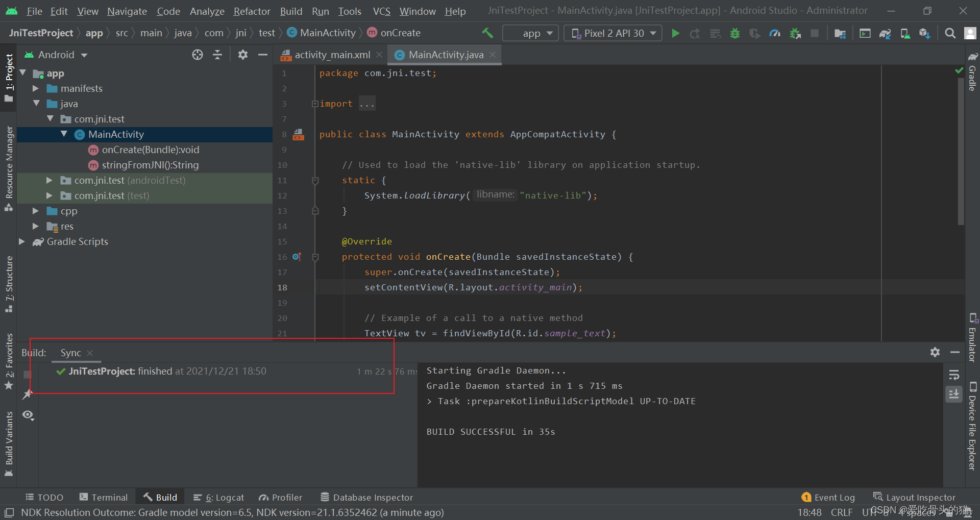The height and width of the screenshot is (520, 980).
Task: Open the VCS menu
Action: point(381,11)
